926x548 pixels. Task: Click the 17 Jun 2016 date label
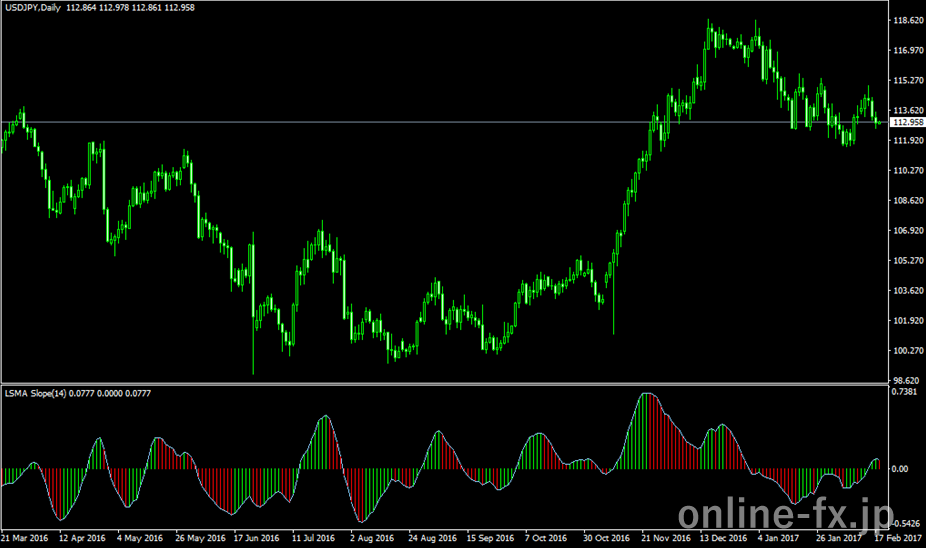tap(256, 539)
